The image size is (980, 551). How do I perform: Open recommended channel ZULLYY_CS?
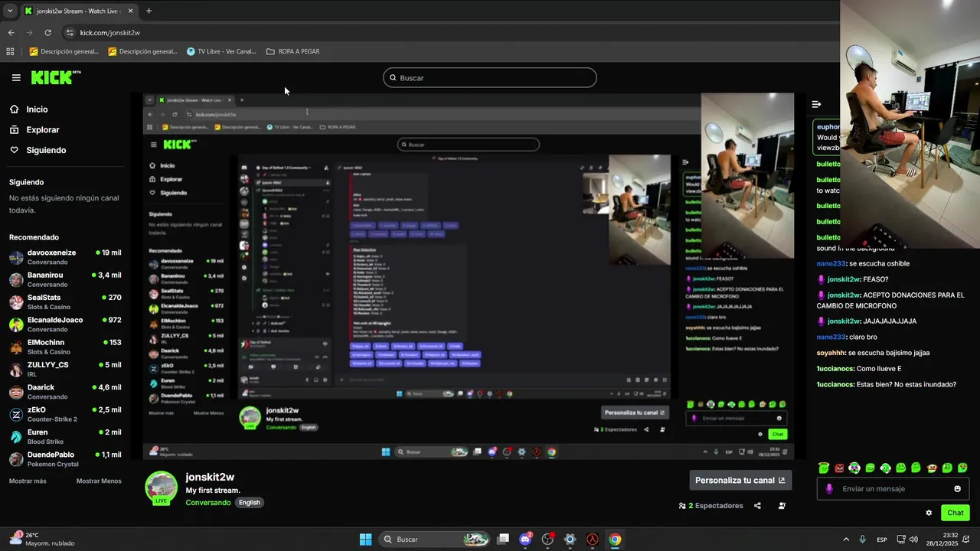(x=65, y=369)
